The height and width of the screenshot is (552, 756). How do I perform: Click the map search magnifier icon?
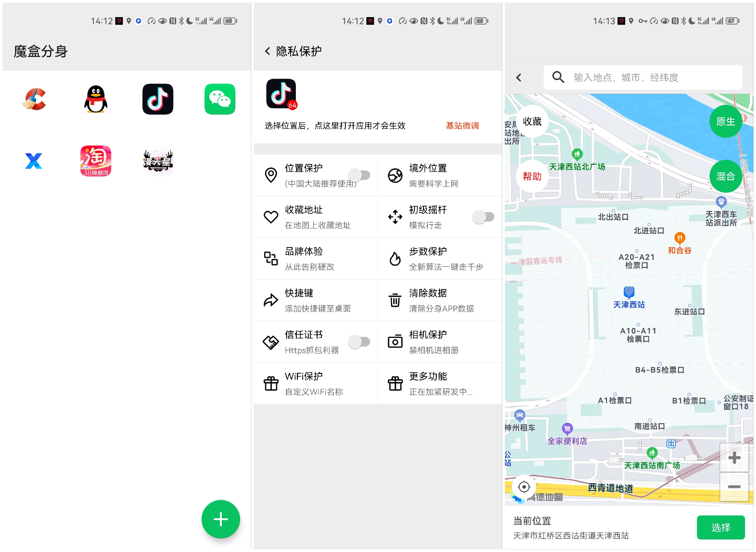558,77
